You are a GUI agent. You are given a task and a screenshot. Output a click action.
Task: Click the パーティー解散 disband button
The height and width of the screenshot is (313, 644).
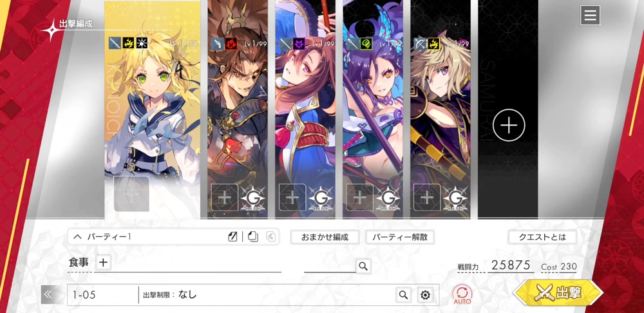[400, 237]
